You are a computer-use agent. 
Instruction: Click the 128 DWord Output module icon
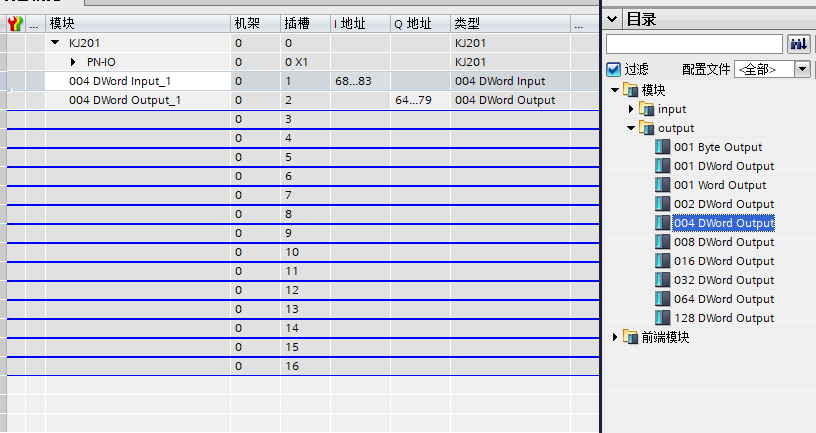[663, 318]
